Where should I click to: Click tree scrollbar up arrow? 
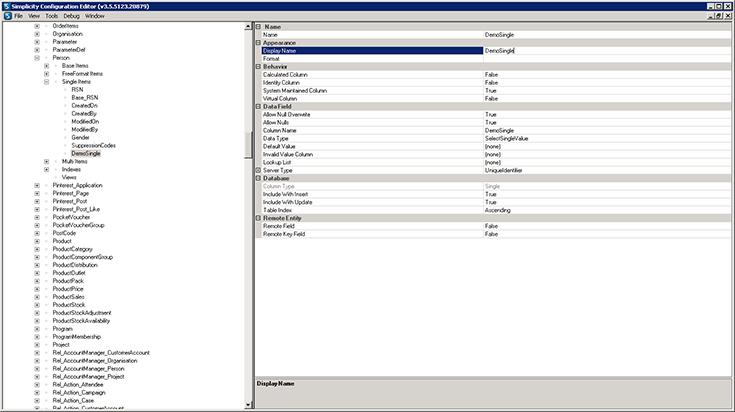[x=248, y=27]
